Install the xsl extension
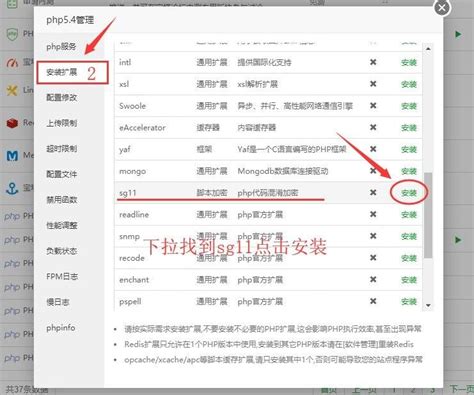The image size is (474, 395). point(409,84)
